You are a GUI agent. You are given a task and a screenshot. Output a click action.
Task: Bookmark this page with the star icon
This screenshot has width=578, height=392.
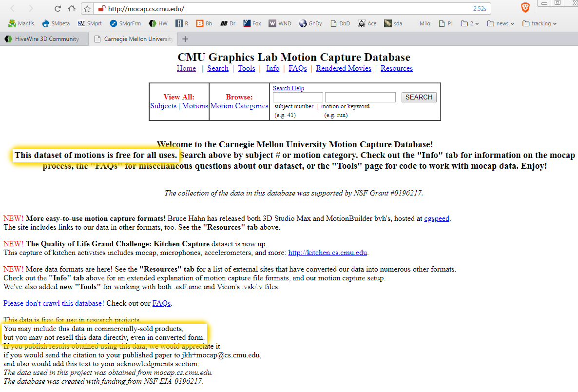[x=87, y=8]
